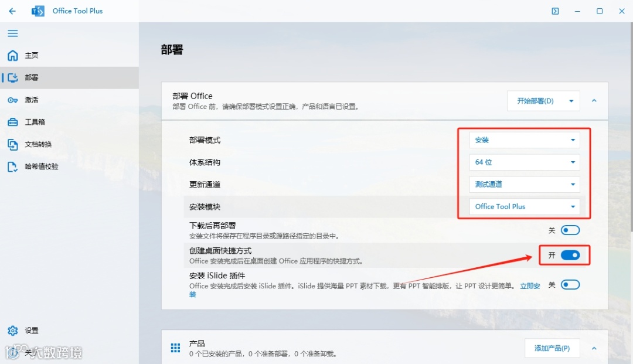
Task: Enable the 安装 iSlide 插件 switch
Action: (570, 285)
